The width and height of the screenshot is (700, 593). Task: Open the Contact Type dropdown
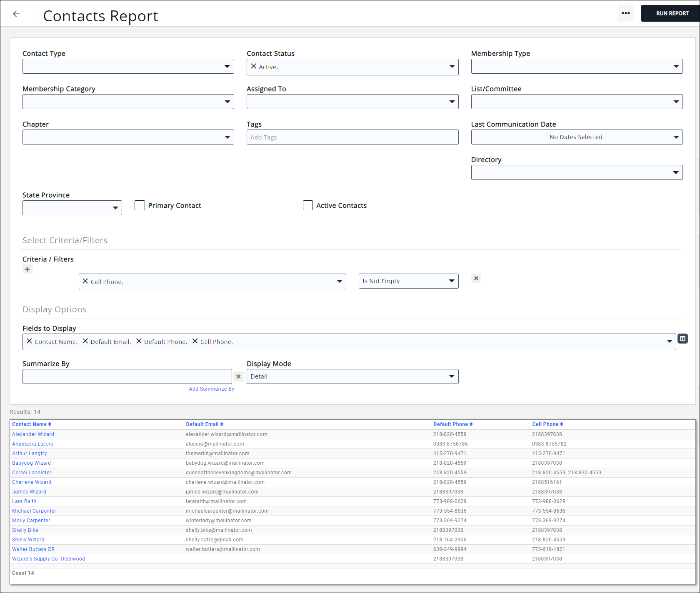tap(128, 66)
